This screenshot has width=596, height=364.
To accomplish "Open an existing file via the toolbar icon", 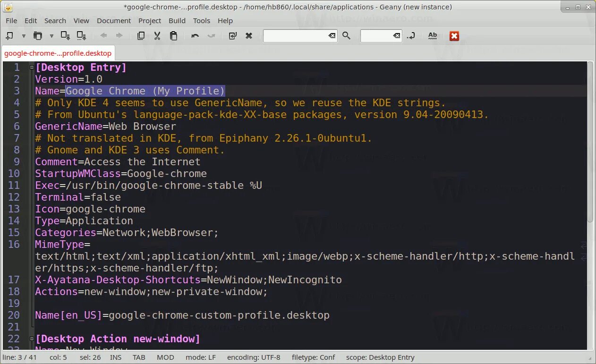I will tap(38, 36).
